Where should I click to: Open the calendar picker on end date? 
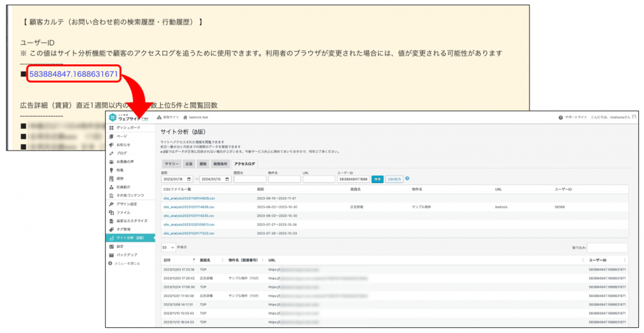click(226, 179)
